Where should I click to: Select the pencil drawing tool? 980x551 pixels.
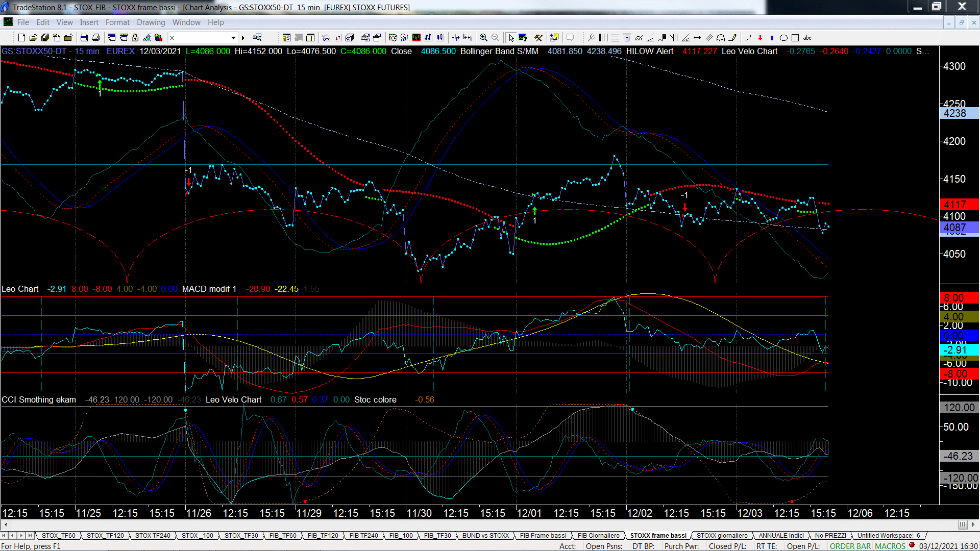[733, 38]
